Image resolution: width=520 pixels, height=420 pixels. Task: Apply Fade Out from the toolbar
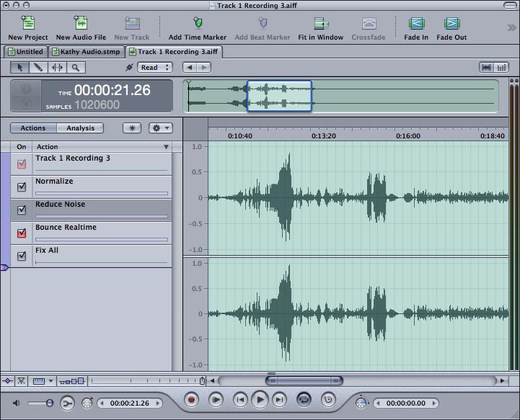(451, 23)
